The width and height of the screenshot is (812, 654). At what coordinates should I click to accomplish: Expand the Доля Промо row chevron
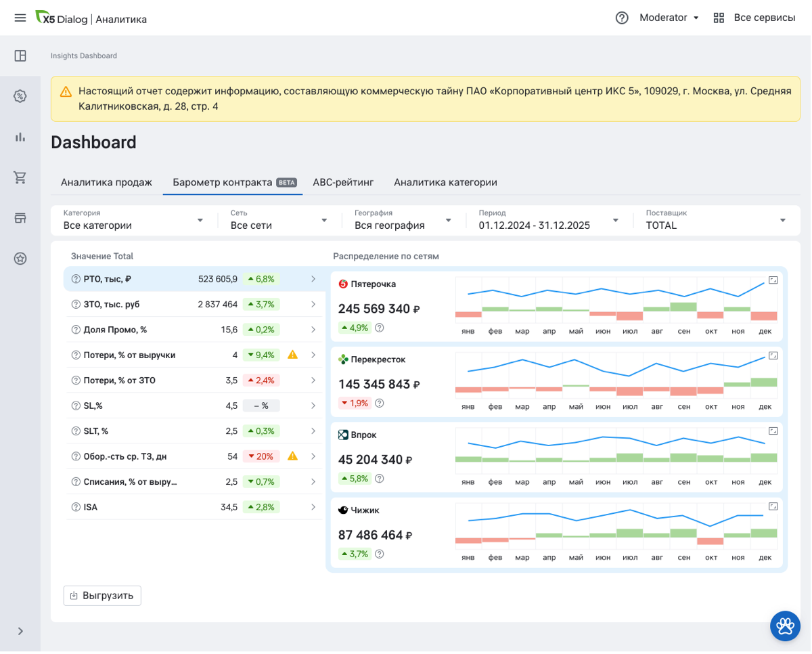point(313,330)
